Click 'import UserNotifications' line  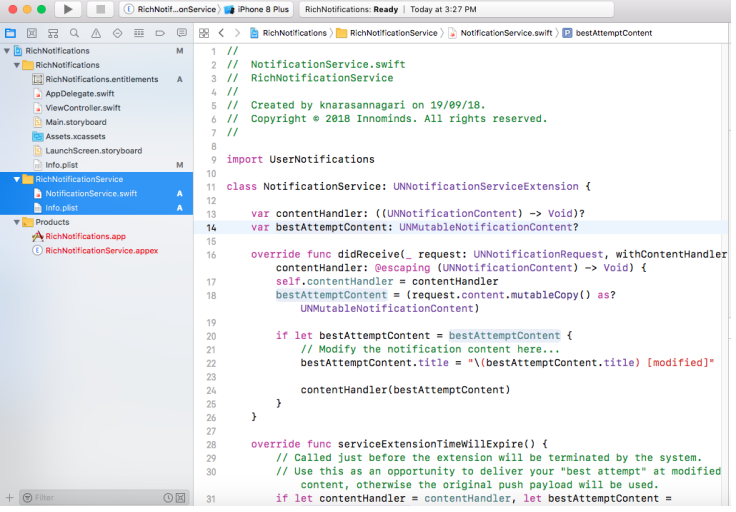coord(300,160)
